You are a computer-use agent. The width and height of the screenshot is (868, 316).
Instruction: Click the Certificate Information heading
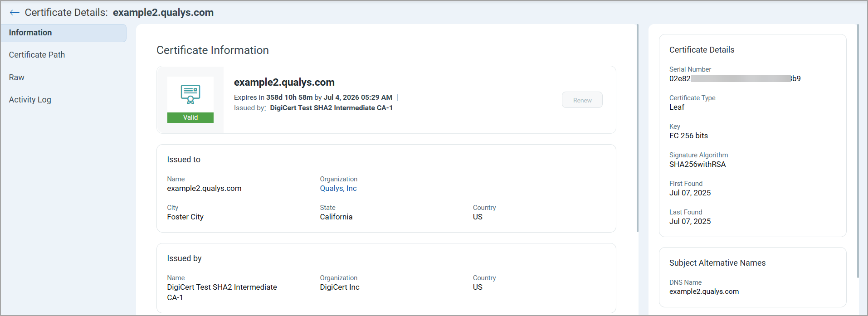tap(213, 50)
